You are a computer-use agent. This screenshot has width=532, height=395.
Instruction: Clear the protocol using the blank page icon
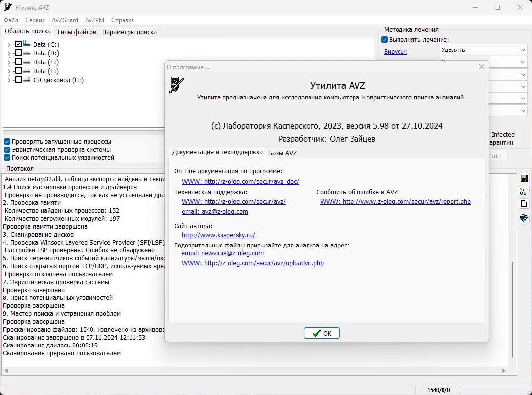[524, 204]
